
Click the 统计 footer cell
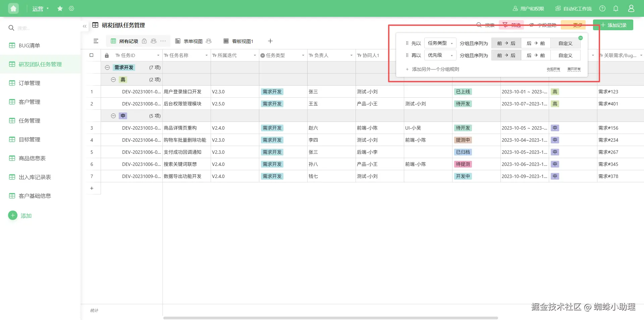[x=94, y=310]
